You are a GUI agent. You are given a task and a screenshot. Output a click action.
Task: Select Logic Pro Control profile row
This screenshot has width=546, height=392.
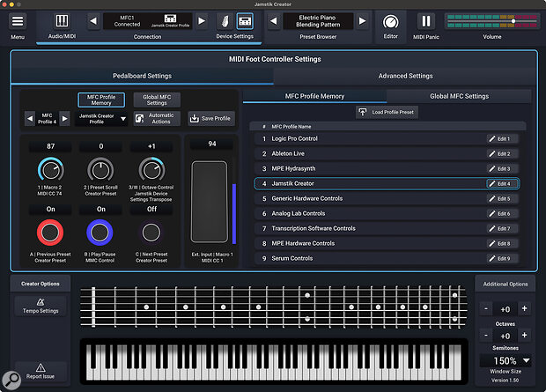pyautogui.click(x=387, y=138)
